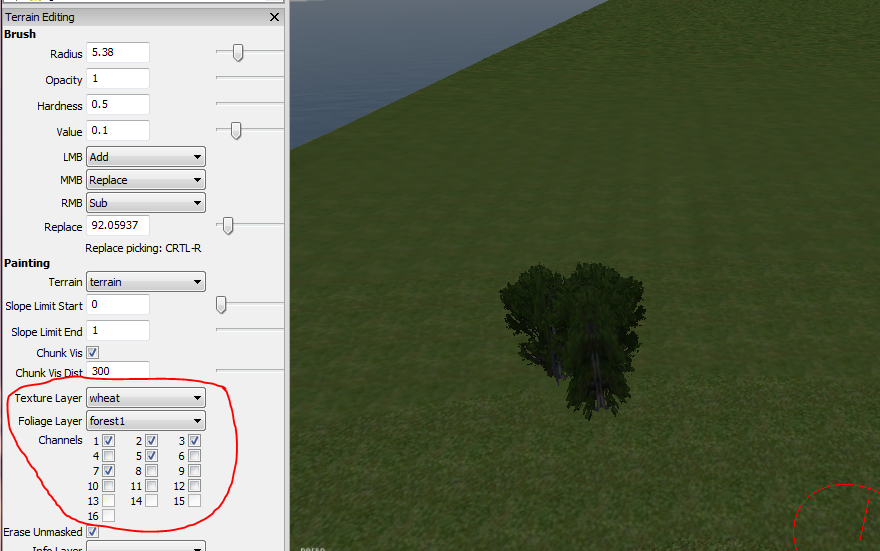The width and height of the screenshot is (880, 551).
Task: Enable channel 4 checkbox
Action: click(108, 456)
